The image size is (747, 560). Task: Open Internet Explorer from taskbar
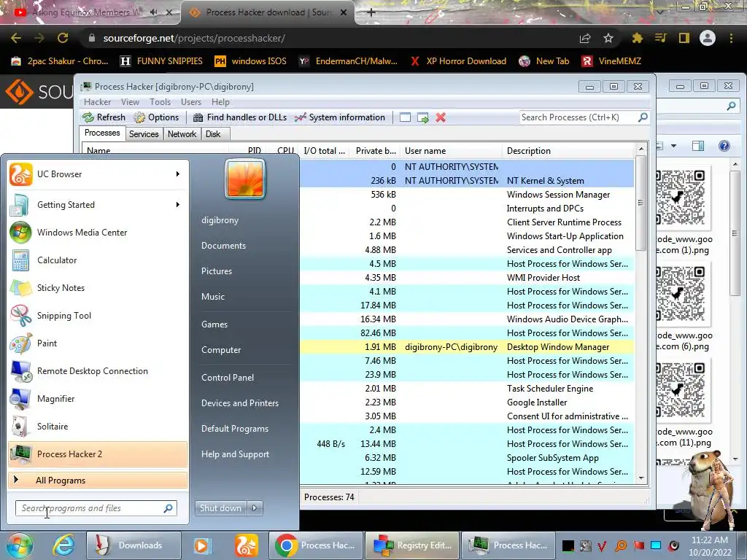click(63, 545)
